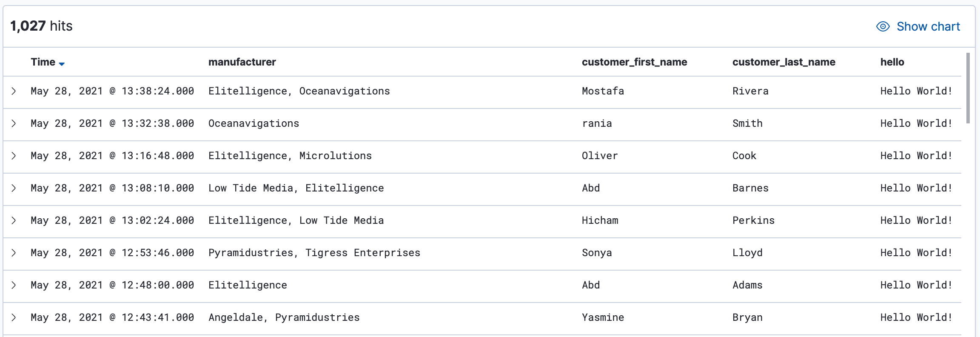
Task: Select timestamp May 28, 2021 @ 13:16:48.000
Action: click(112, 156)
